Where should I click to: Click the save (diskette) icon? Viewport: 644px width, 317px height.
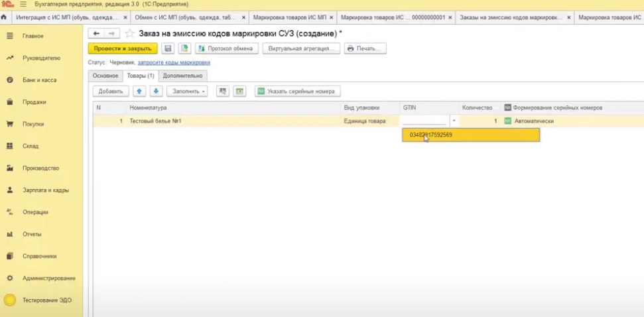tap(168, 48)
